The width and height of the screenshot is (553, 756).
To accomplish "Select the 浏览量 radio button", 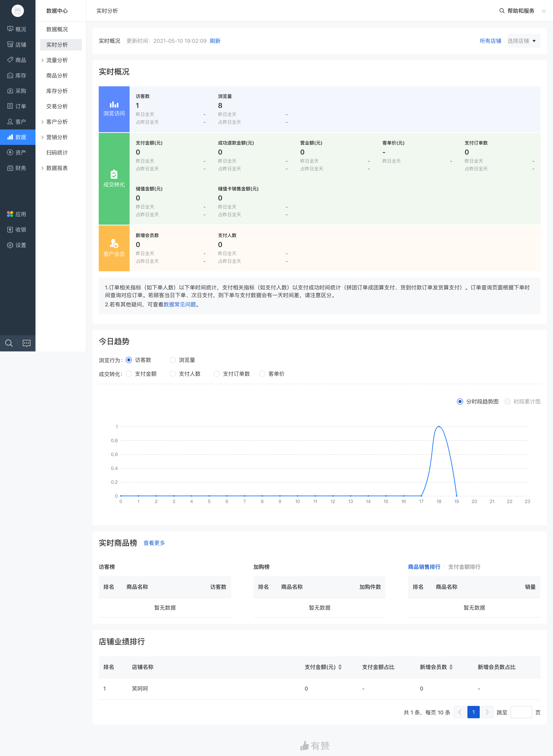I will coord(173,360).
